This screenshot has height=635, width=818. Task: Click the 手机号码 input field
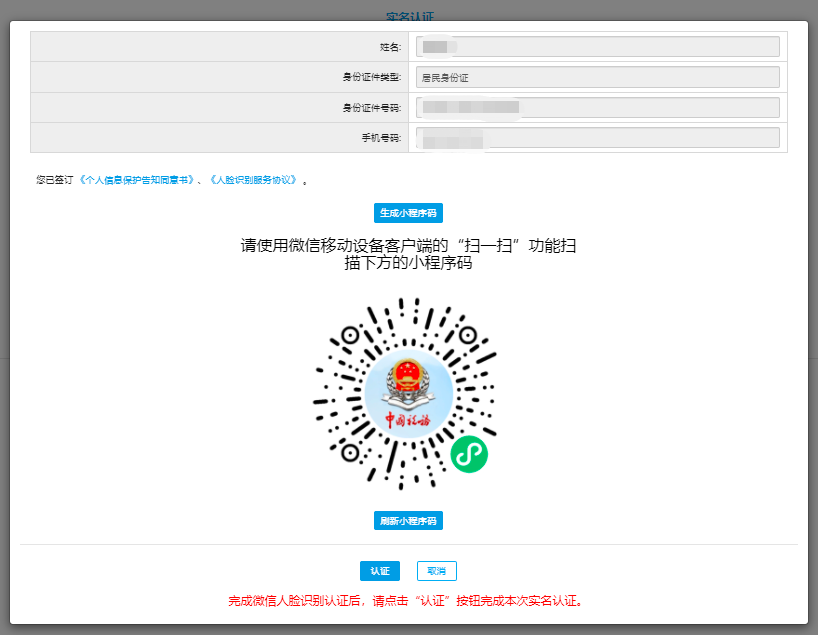pyautogui.click(x=598, y=138)
